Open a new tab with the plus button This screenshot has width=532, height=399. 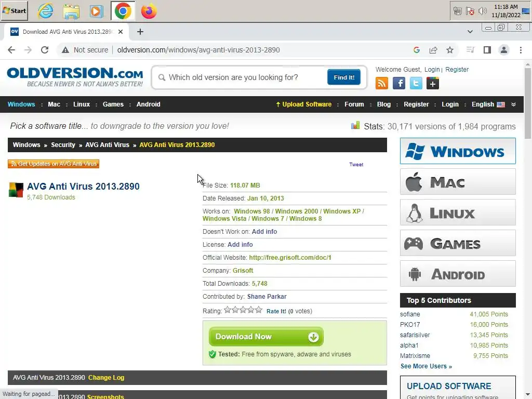click(x=140, y=32)
